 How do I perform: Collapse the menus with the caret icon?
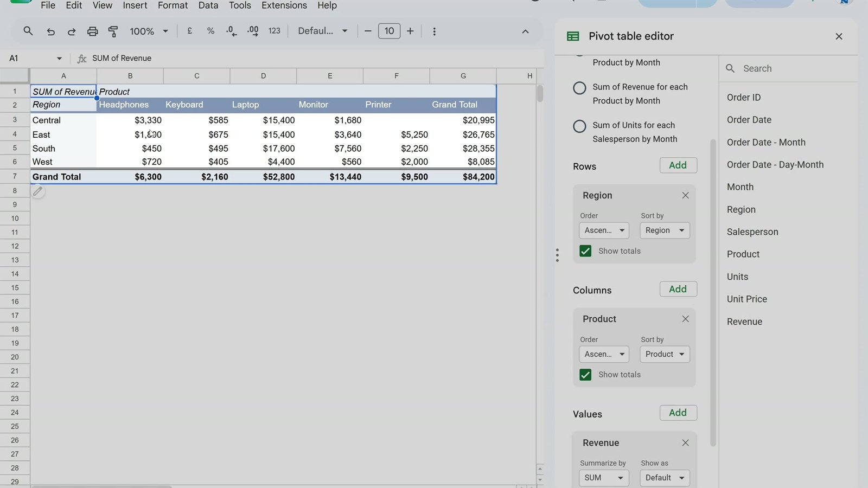coord(525,31)
